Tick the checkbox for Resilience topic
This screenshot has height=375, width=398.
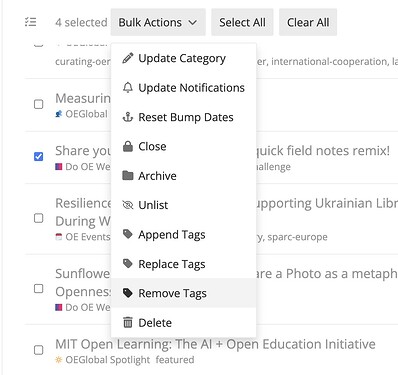point(39,218)
